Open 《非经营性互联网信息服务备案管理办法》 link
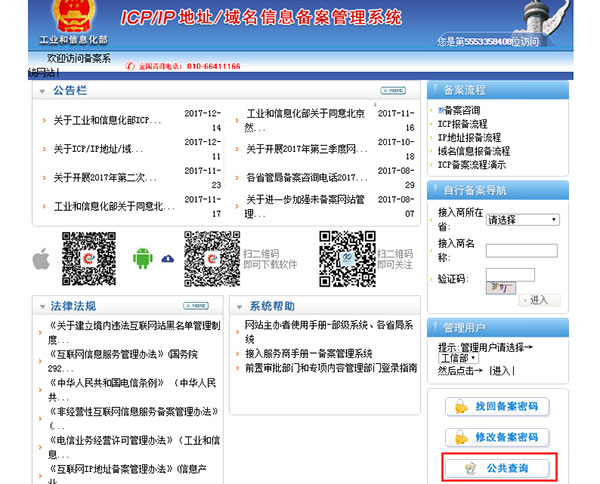The width and height of the screenshot is (600, 484). tap(134, 419)
